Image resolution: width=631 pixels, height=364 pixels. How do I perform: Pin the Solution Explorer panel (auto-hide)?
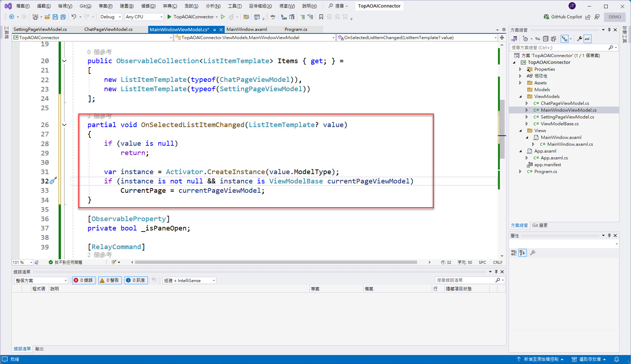609,30
